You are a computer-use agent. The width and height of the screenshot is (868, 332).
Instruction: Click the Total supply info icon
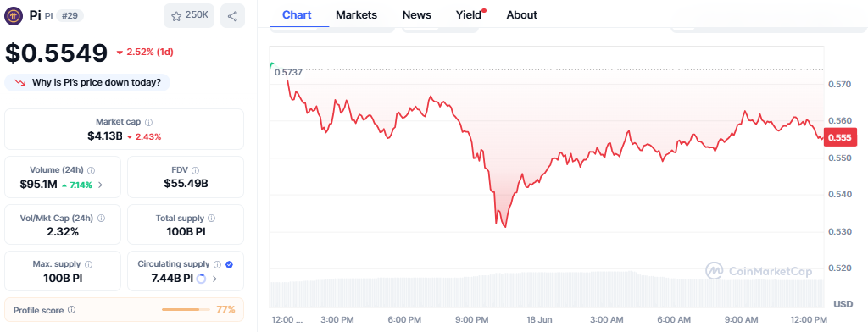211,218
